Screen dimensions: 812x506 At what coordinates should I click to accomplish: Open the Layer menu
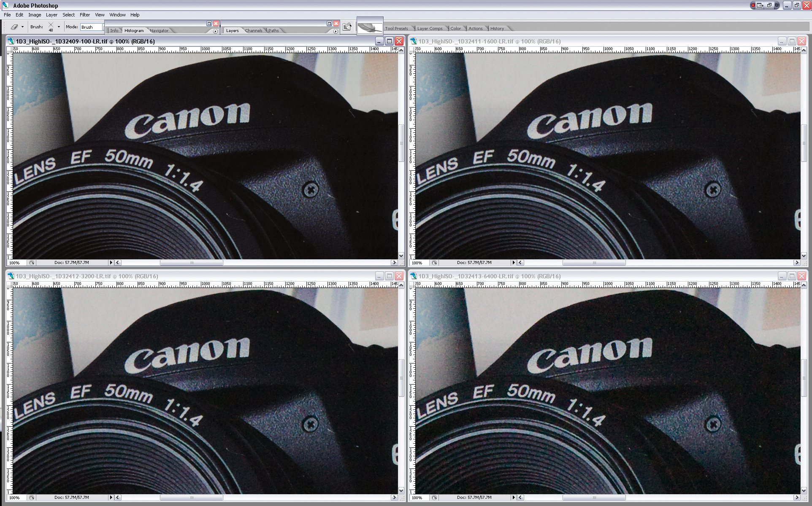[x=51, y=15]
